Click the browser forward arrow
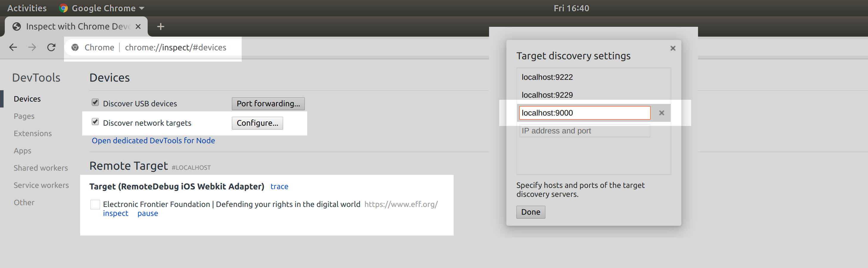The width and height of the screenshot is (868, 268). click(x=32, y=47)
